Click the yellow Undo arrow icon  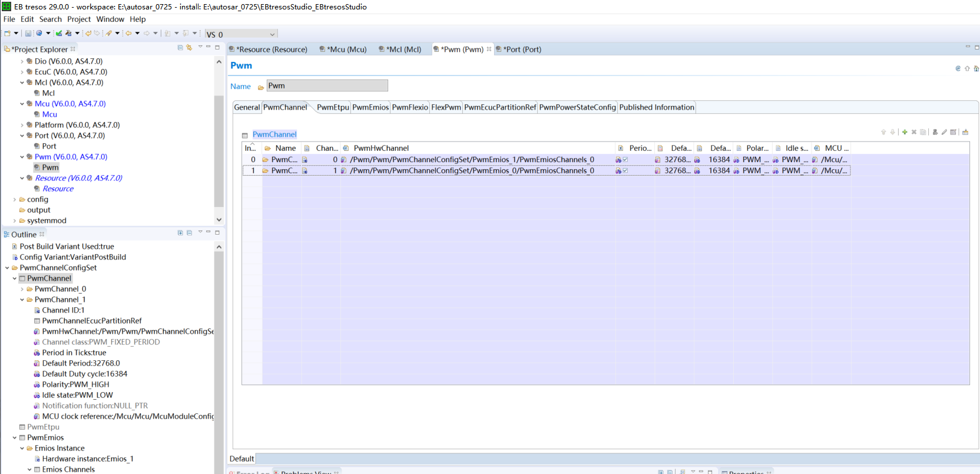coord(88,34)
